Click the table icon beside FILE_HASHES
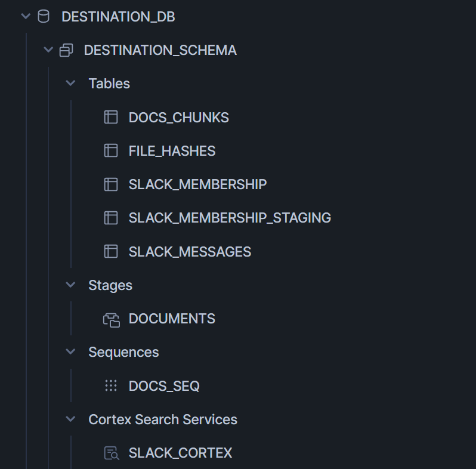The height and width of the screenshot is (469, 476). (111, 151)
